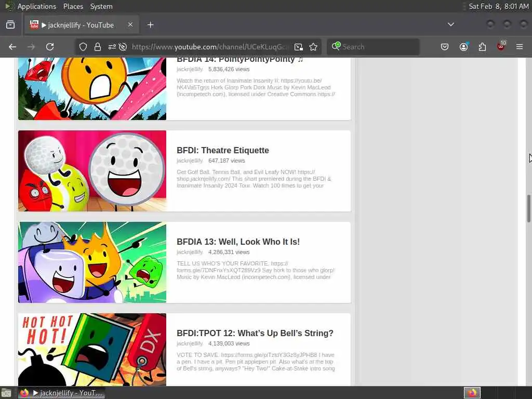The image size is (532, 399).
Task: Open a new tab with plus button
Action: coord(150,25)
